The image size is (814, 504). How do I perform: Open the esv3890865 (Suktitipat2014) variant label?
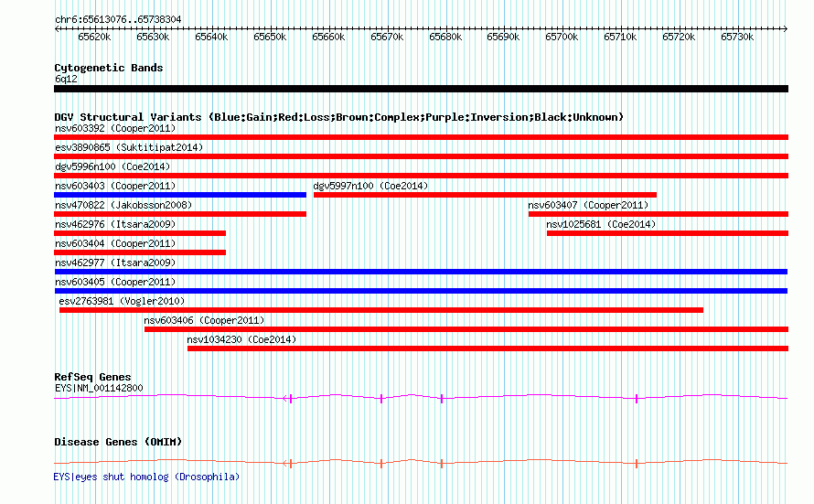pyautogui.click(x=129, y=147)
